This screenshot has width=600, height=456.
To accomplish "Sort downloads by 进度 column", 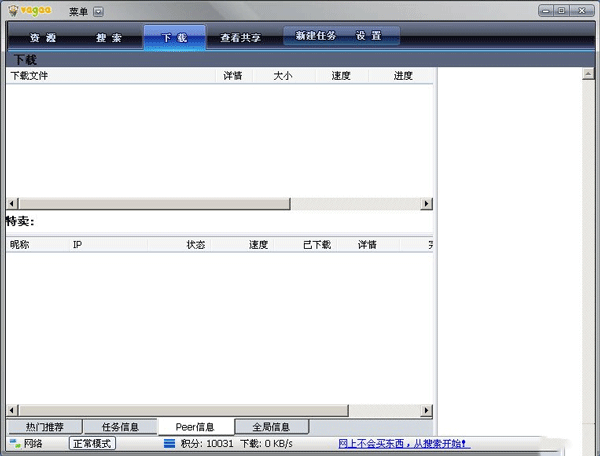I will (403, 75).
